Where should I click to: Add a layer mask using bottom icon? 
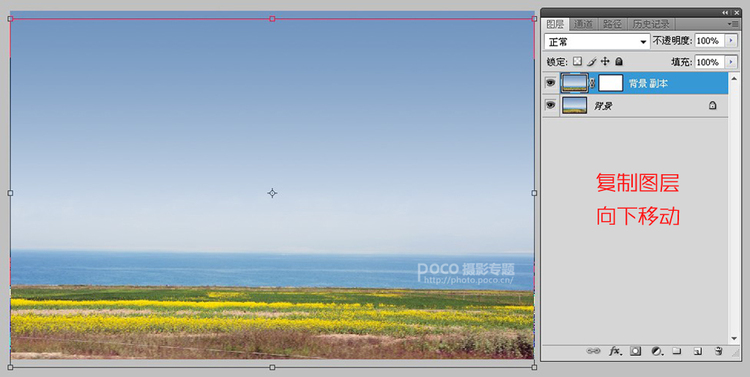(635, 351)
